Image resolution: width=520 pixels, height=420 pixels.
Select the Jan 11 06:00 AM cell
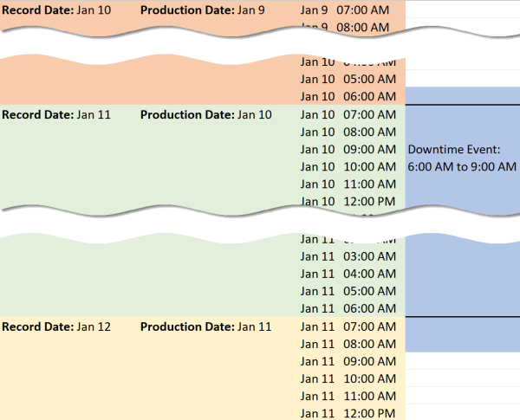pos(348,308)
